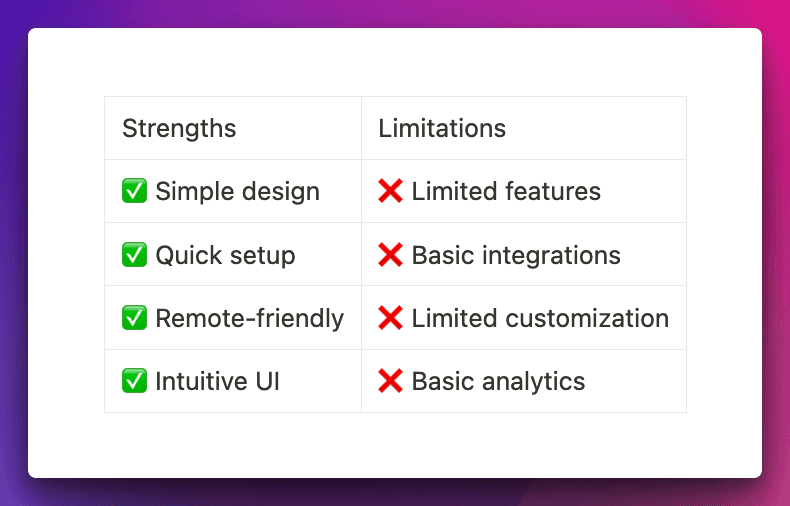Click the Remote-friendly text
Viewport: 790px width, 506px height.
[250, 318]
